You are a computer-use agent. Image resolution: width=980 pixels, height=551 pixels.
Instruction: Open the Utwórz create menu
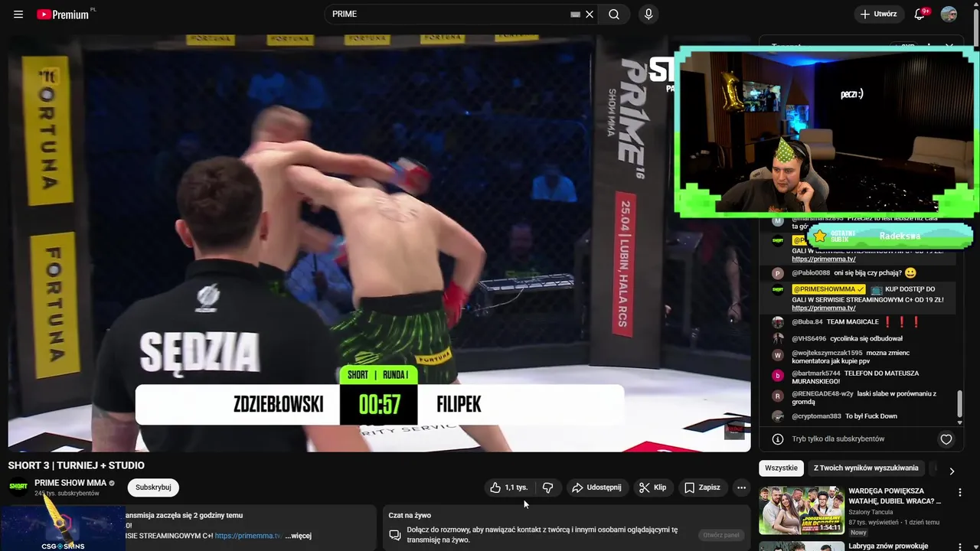click(x=878, y=15)
